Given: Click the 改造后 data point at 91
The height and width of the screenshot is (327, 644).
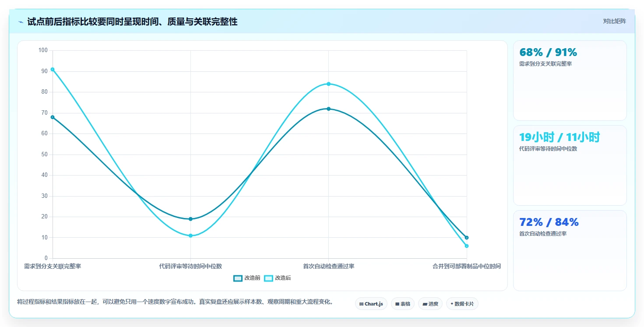Looking at the screenshot, I should click(x=53, y=69).
